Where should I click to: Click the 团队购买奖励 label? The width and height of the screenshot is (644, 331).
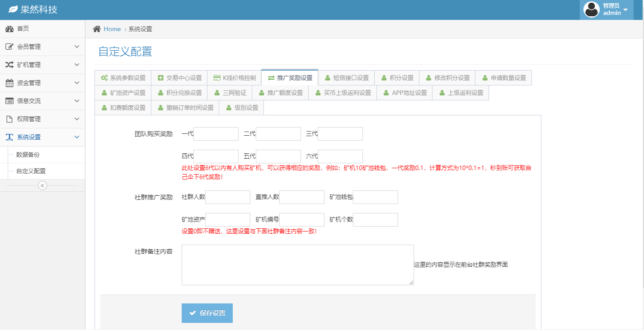[154, 134]
